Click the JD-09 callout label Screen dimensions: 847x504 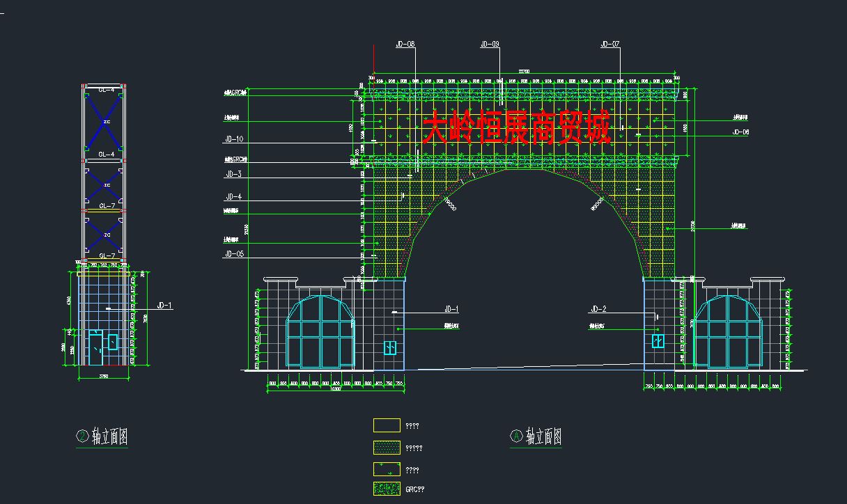pyautogui.click(x=490, y=45)
